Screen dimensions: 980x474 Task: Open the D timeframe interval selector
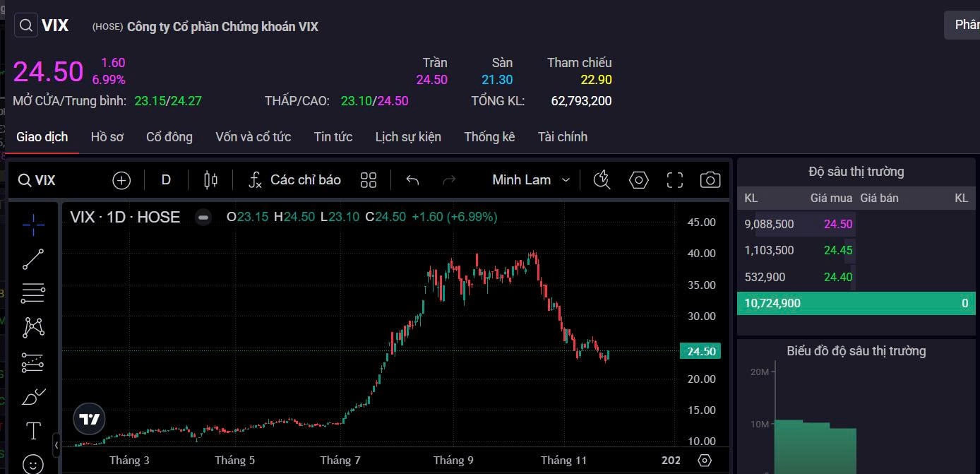click(166, 180)
